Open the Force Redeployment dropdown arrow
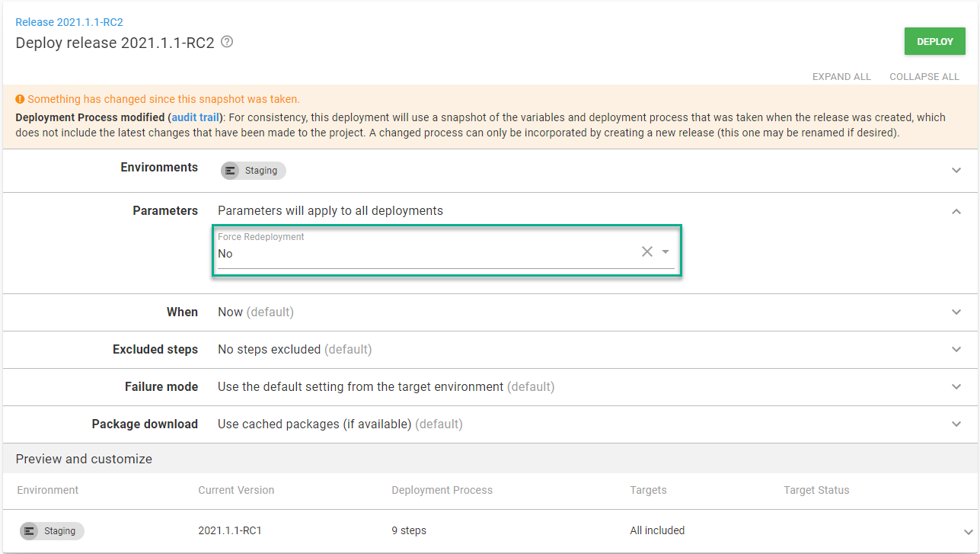Viewport: 980px width, 554px height. [x=664, y=251]
